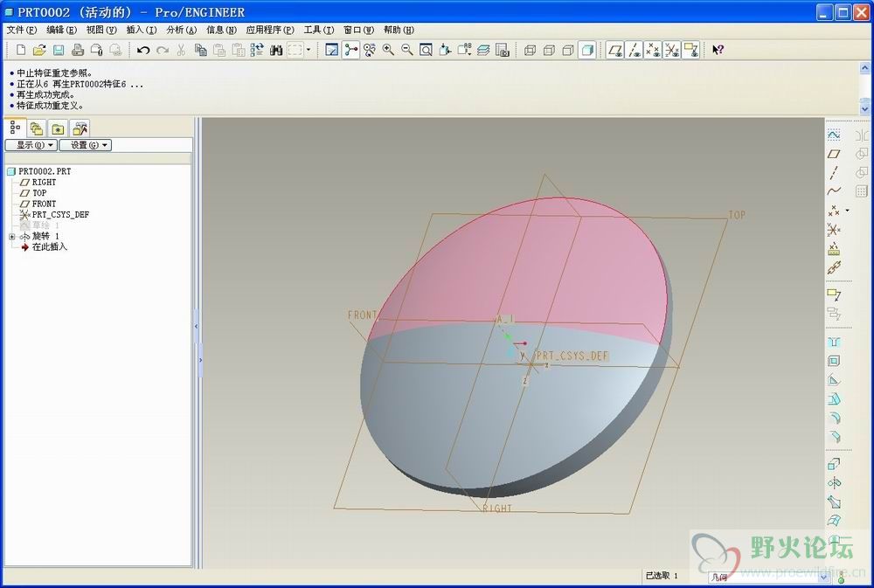
Task: Select the Revolve tool in right toolbar
Action: [834, 482]
